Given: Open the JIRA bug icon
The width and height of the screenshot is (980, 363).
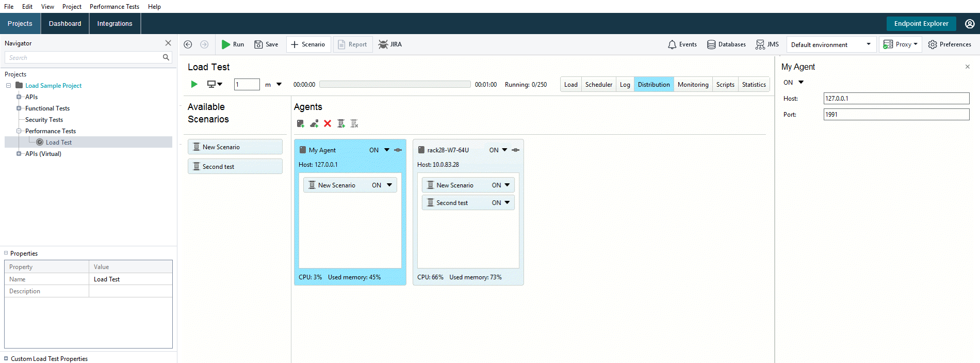Looking at the screenshot, I should [383, 44].
